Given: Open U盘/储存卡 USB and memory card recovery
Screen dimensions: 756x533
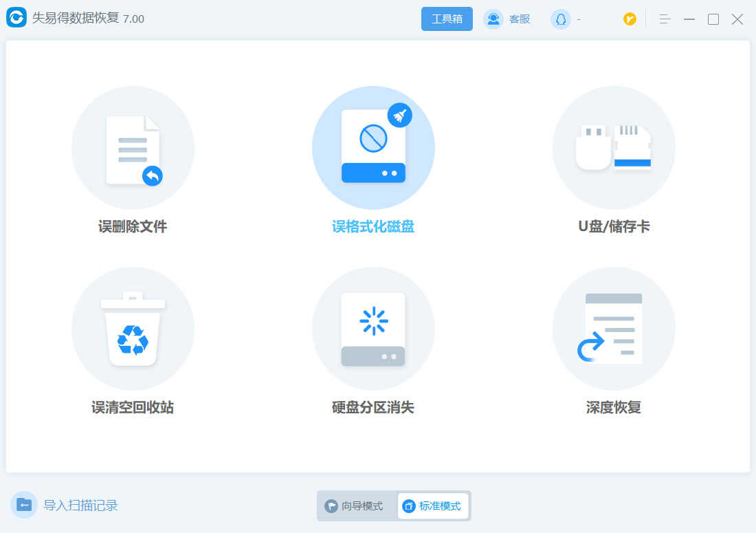Looking at the screenshot, I should pyautogui.click(x=614, y=148).
